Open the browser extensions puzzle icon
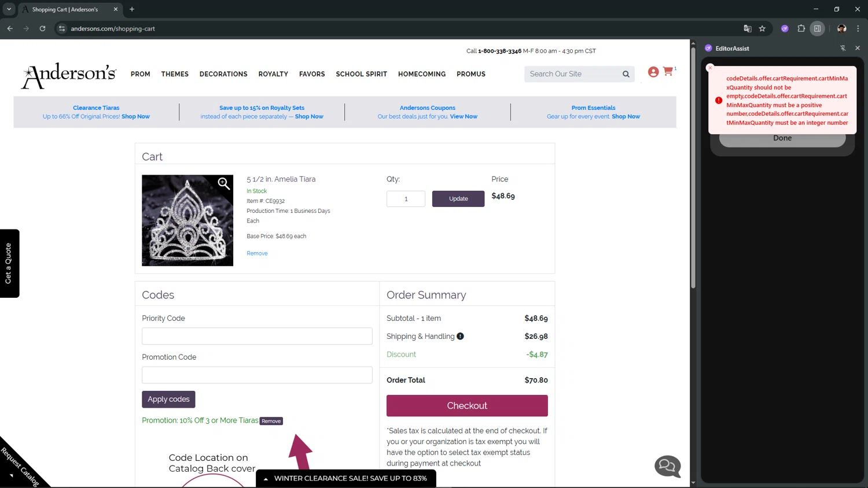Image resolution: width=868 pixels, height=488 pixels. [x=801, y=28]
